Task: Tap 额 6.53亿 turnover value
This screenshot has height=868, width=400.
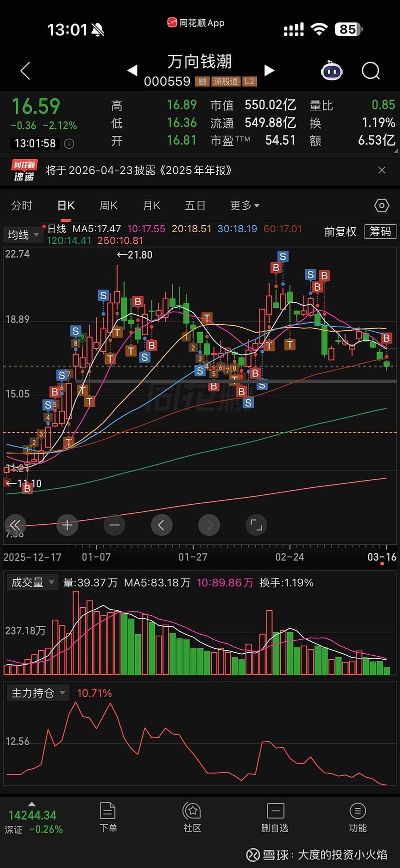Action: coord(376,140)
